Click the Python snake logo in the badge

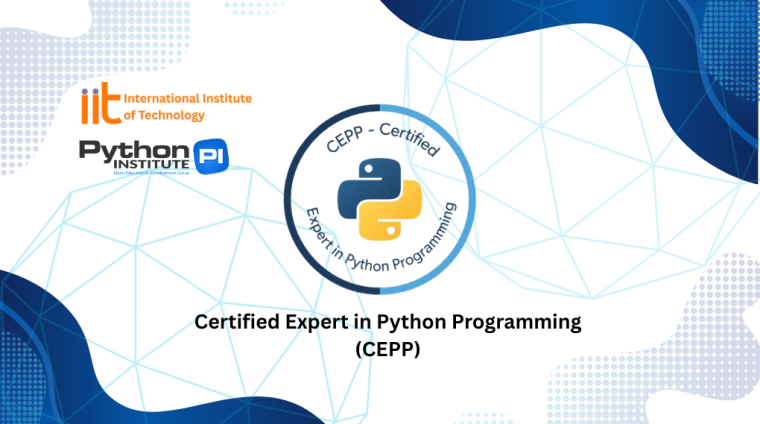click(x=380, y=199)
